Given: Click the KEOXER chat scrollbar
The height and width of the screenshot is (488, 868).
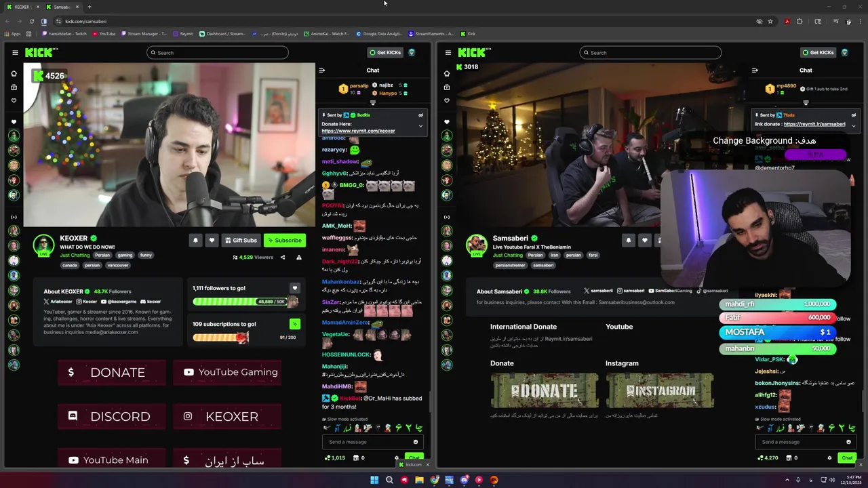Looking at the screenshot, I should click(x=429, y=400).
